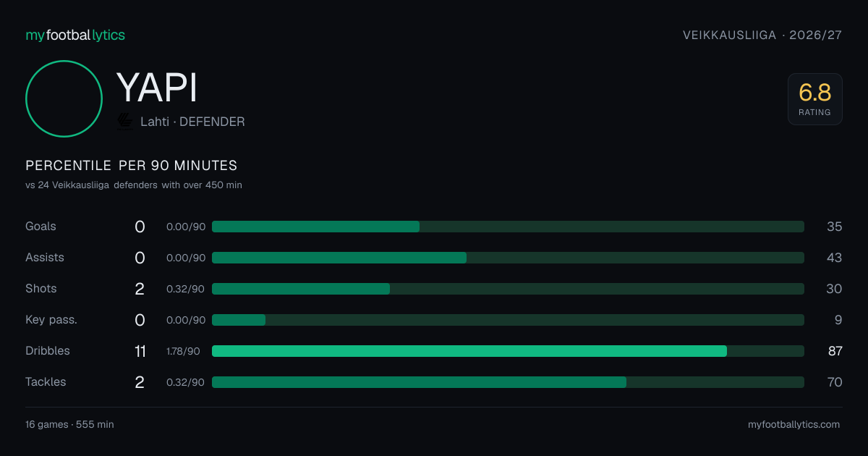Click the Lahti club crest icon
868x456 pixels.
(x=125, y=122)
